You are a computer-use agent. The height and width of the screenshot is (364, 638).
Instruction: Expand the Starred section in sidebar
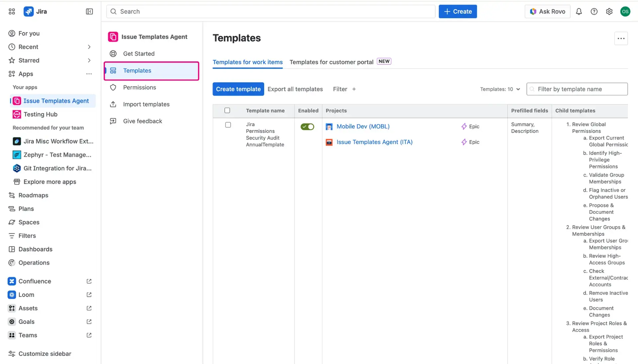click(x=89, y=60)
